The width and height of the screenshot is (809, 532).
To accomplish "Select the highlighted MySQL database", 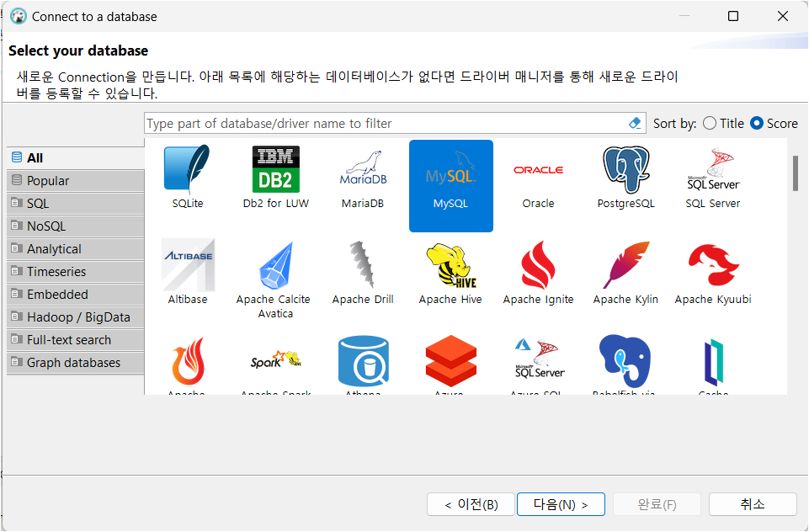I will pos(451,186).
